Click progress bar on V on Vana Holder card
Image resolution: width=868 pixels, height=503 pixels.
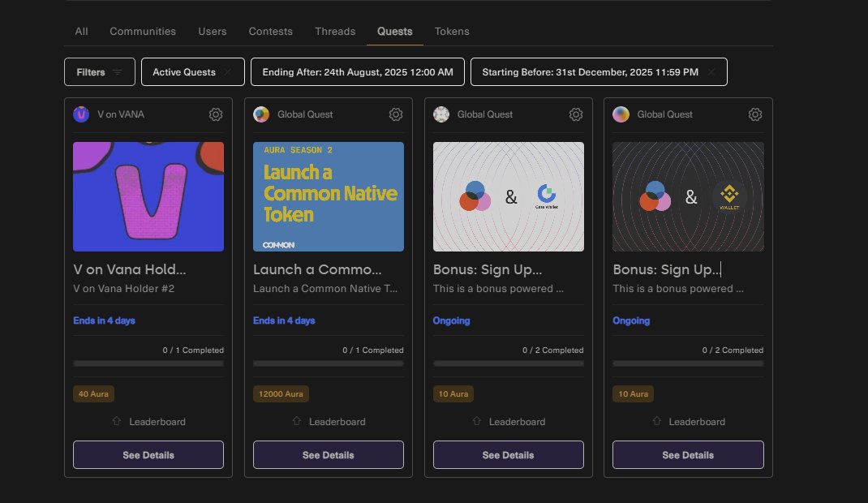click(x=148, y=363)
